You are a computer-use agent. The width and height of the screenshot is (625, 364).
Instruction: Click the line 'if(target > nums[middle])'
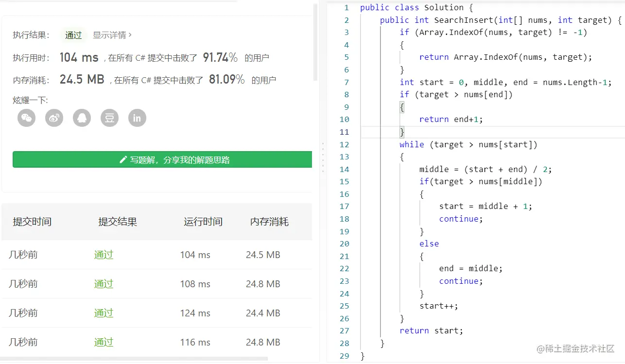pos(481,181)
